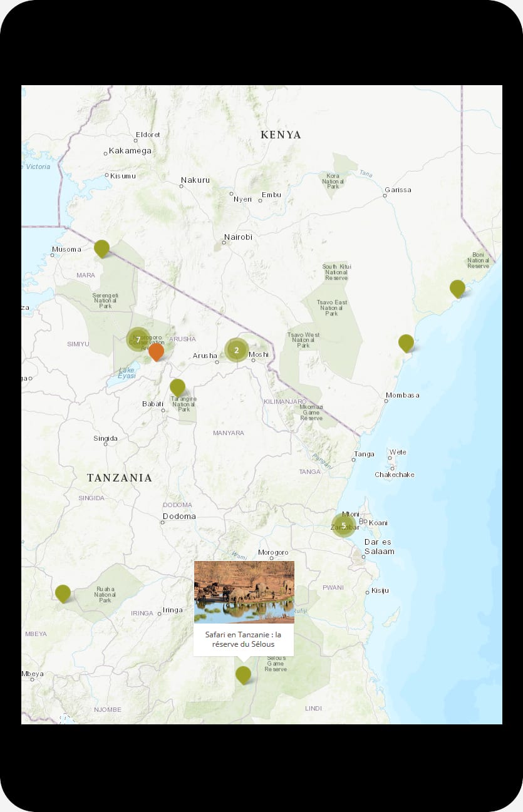The width and height of the screenshot is (523, 812).
Task: Click the Dodoma city label
Action: click(x=179, y=516)
